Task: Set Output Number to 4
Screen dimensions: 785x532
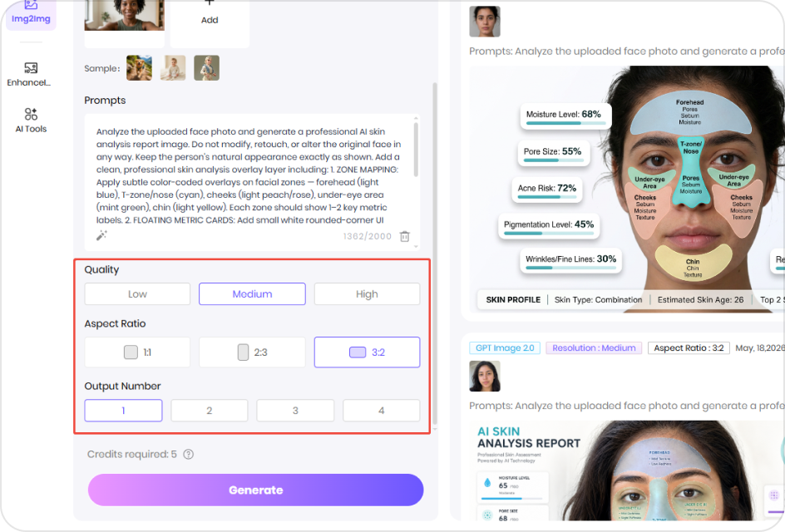Action: click(382, 411)
